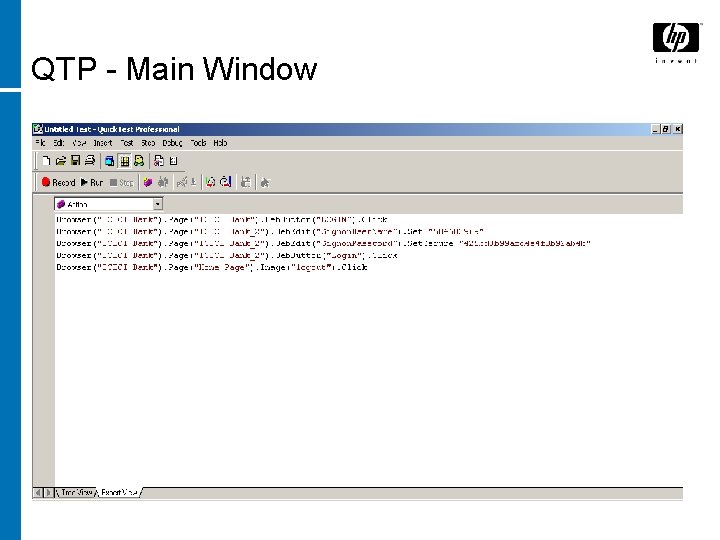Open the Edit menu
The image size is (720, 540).
59,143
